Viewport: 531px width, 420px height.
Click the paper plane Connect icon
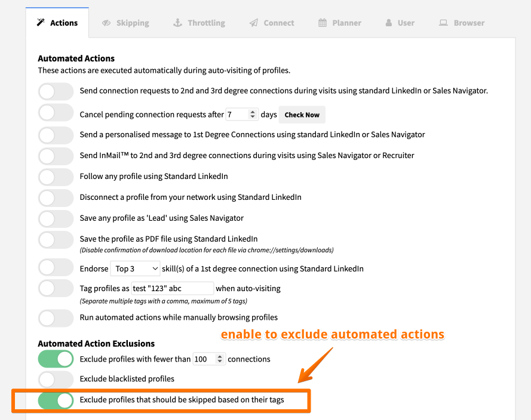tap(254, 23)
